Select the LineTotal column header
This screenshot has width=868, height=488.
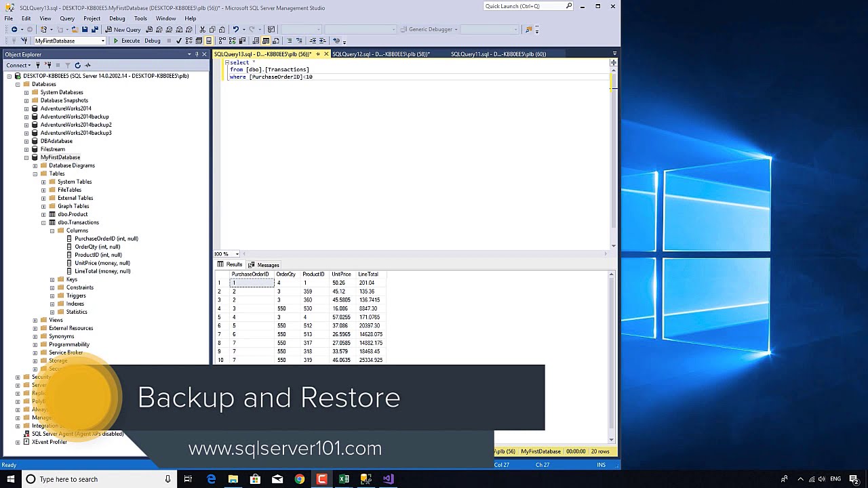(368, 274)
